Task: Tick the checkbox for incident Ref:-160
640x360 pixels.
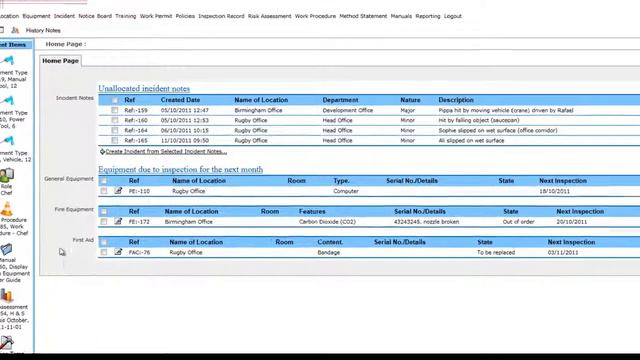Action: [115, 120]
